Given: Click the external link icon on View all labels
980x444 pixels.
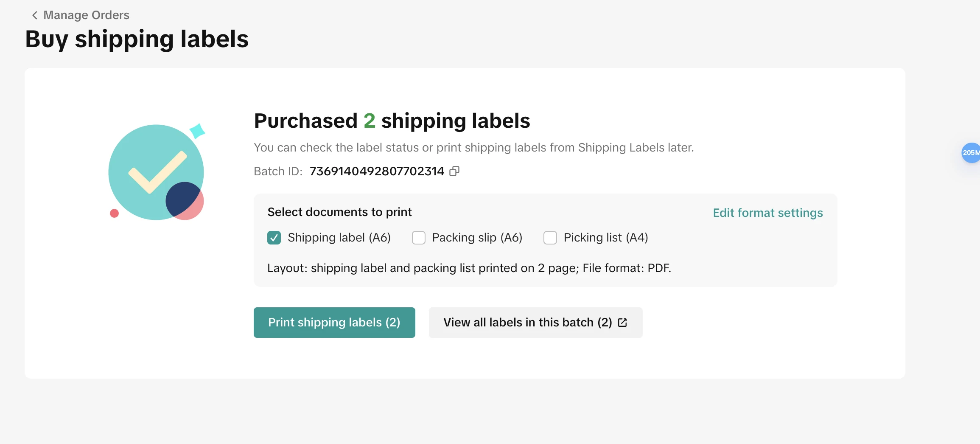Looking at the screenshot, I should [622, 323].
